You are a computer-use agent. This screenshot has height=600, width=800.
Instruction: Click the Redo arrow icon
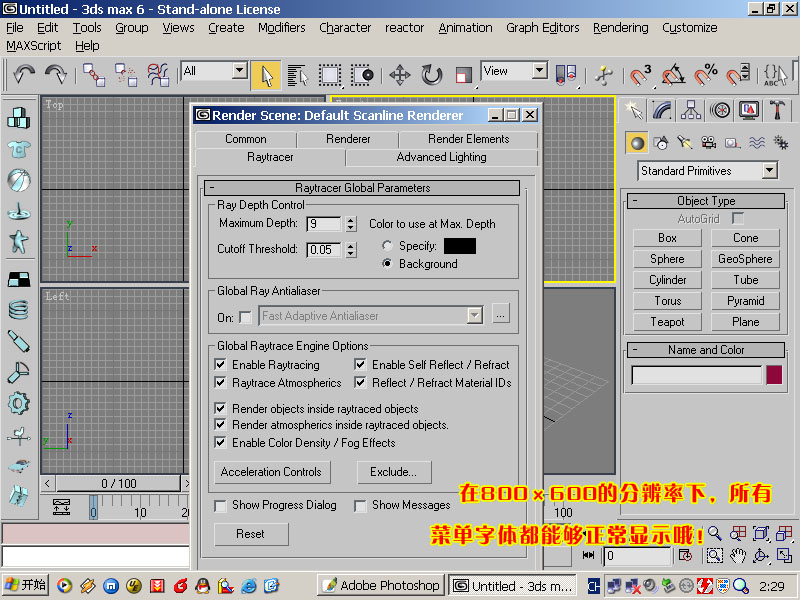[x=56, y=75]
